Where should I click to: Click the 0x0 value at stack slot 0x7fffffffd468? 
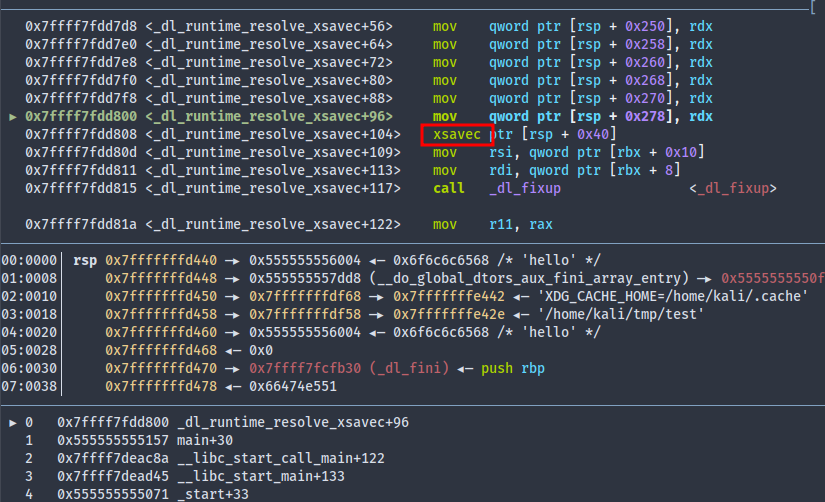[258, 350]
